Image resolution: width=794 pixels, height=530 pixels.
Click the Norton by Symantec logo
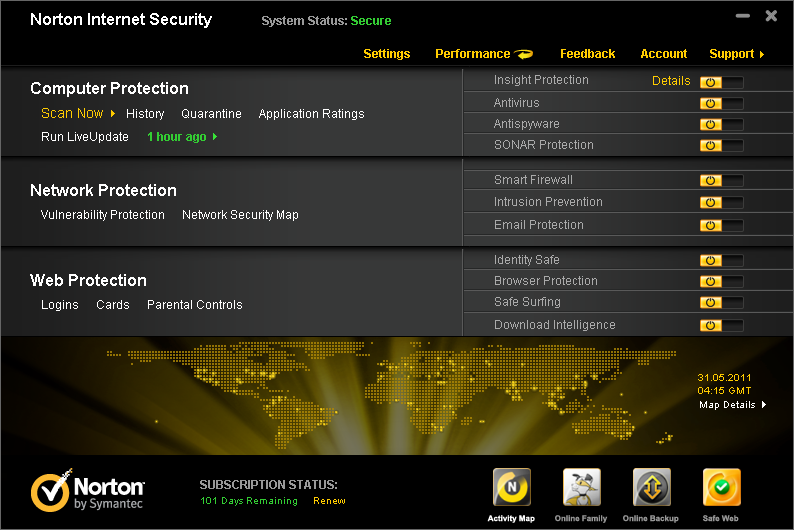(x=88, y=492)
